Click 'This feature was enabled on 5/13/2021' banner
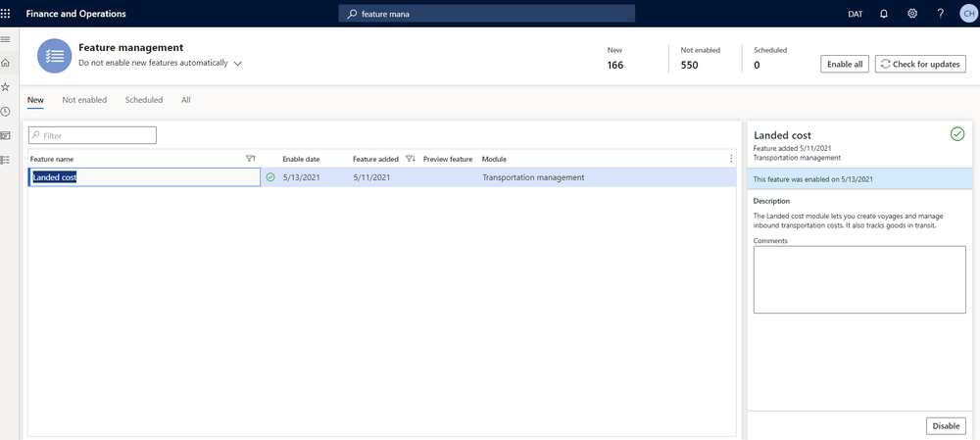 (x=859, y=178)
